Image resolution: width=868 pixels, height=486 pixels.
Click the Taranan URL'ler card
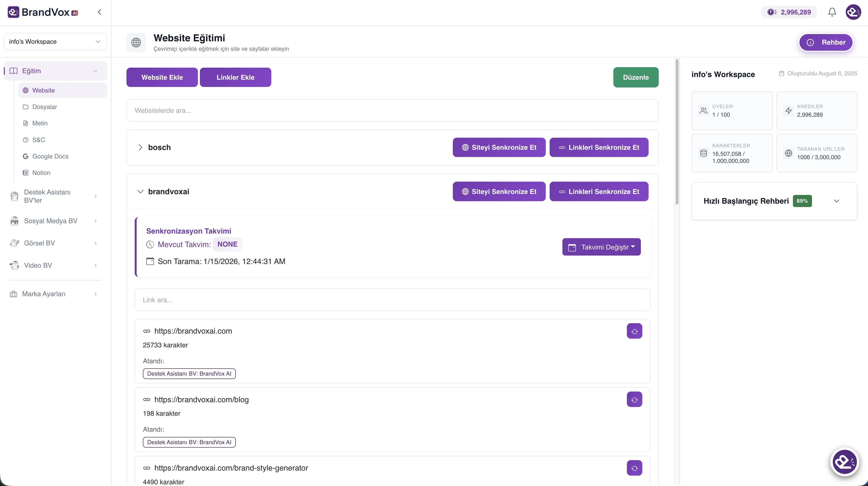point(817,153)
